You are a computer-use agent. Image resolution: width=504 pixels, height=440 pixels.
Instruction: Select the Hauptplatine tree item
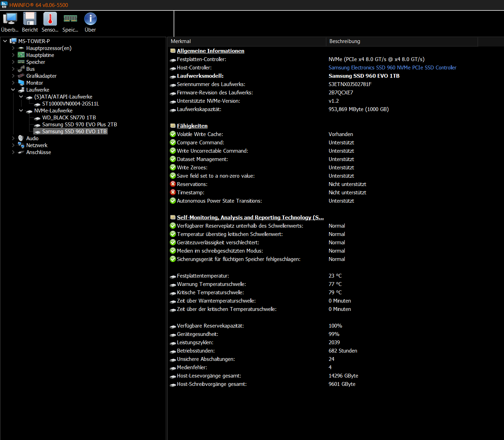[40, 55]
